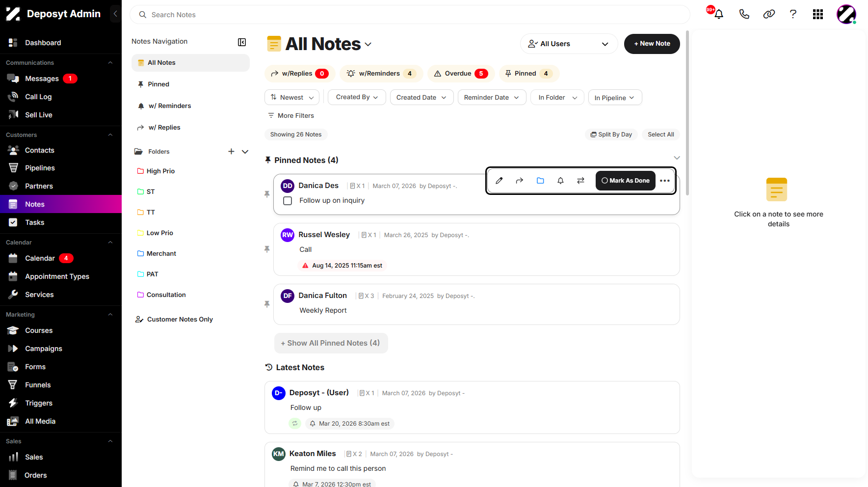
Task: Open Pipelines in the sidebar
Action: tap(61, 168)
